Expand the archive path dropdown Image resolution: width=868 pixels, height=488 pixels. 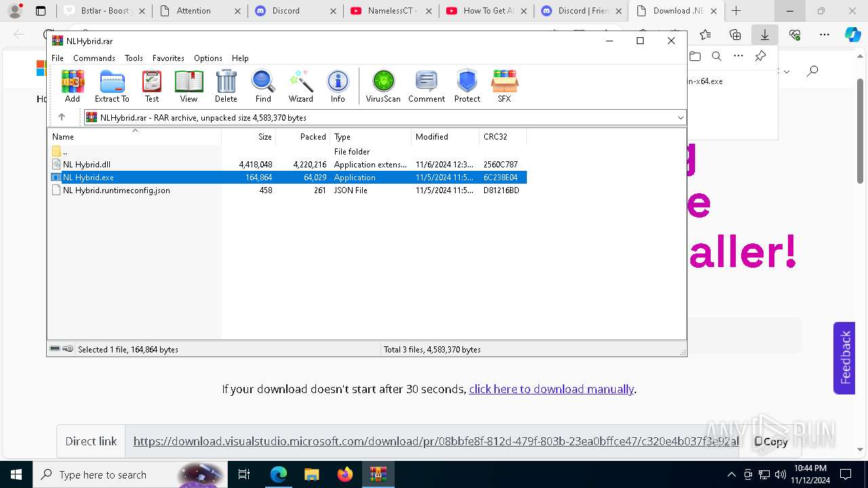680,118
